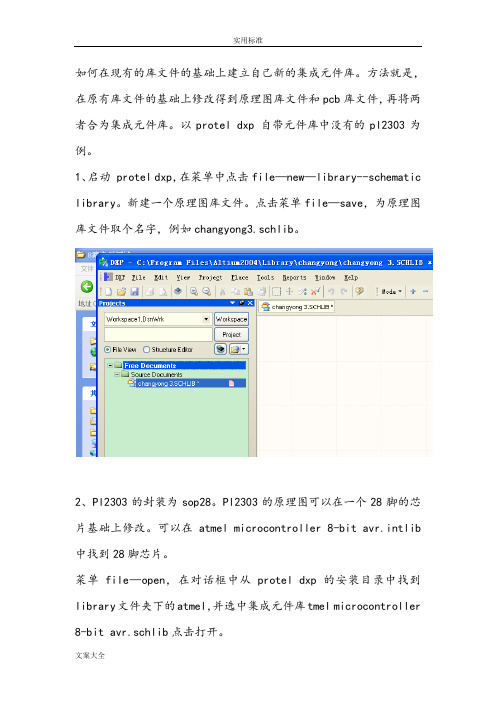
Task: Collapse the Free Documents tree node
Action: [x=110, y=365]
